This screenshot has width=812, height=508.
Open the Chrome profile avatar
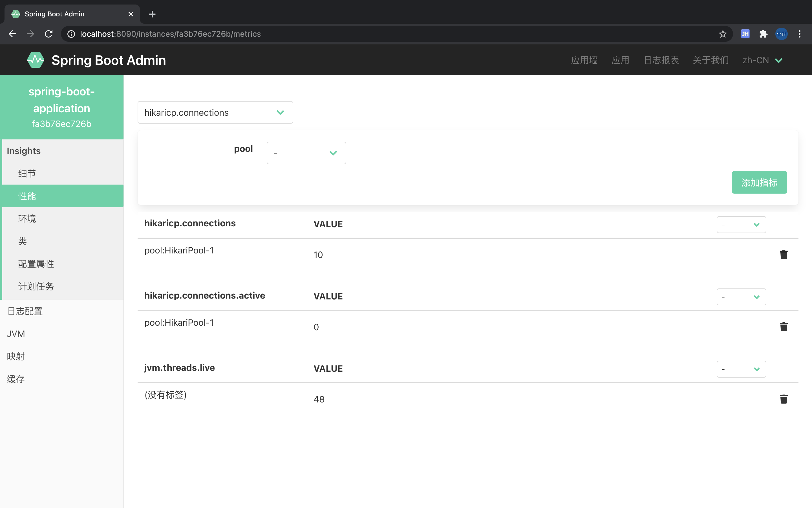[782, 34]
